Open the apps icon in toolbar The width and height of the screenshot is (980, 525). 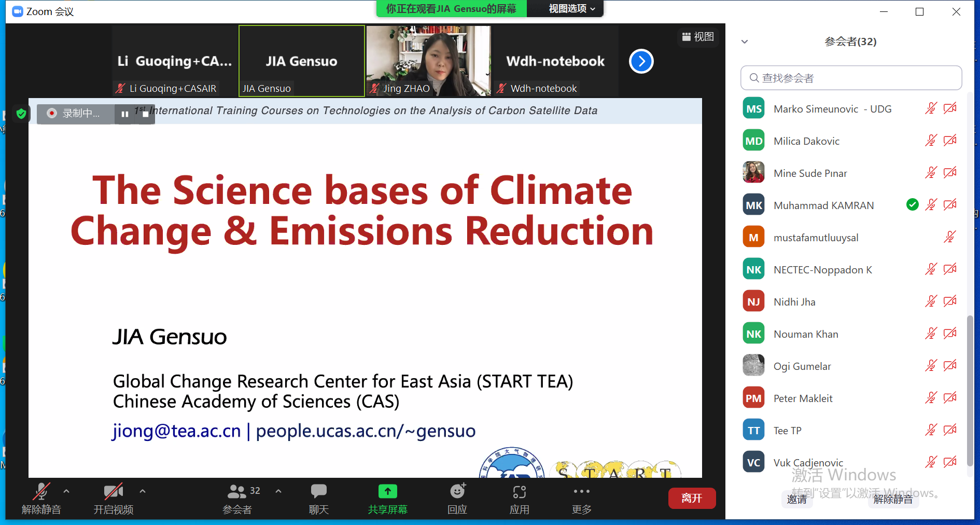[519, 491]
